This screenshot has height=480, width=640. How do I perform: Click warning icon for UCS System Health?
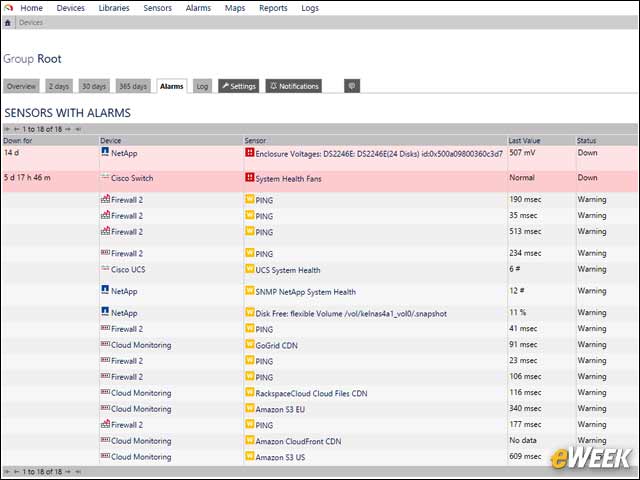[249, 269]
